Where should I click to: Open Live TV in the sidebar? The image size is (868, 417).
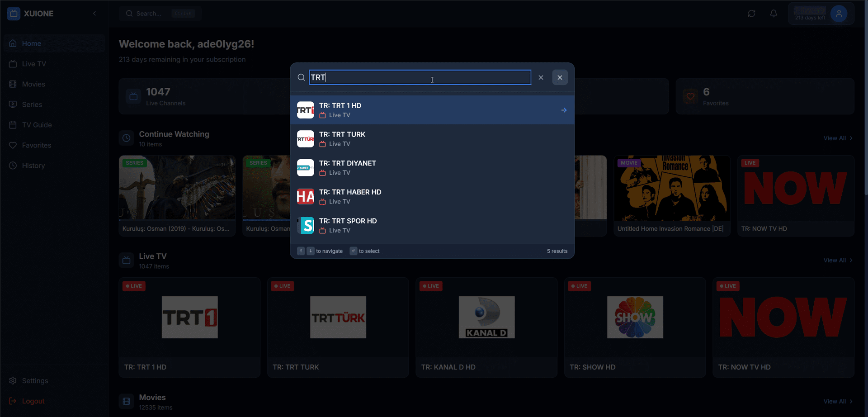click(x=34, y=64)
